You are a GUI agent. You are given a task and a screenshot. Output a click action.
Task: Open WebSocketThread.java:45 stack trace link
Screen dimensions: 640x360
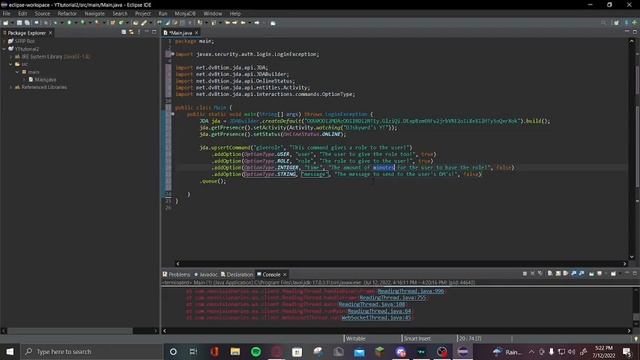[376, 318]
